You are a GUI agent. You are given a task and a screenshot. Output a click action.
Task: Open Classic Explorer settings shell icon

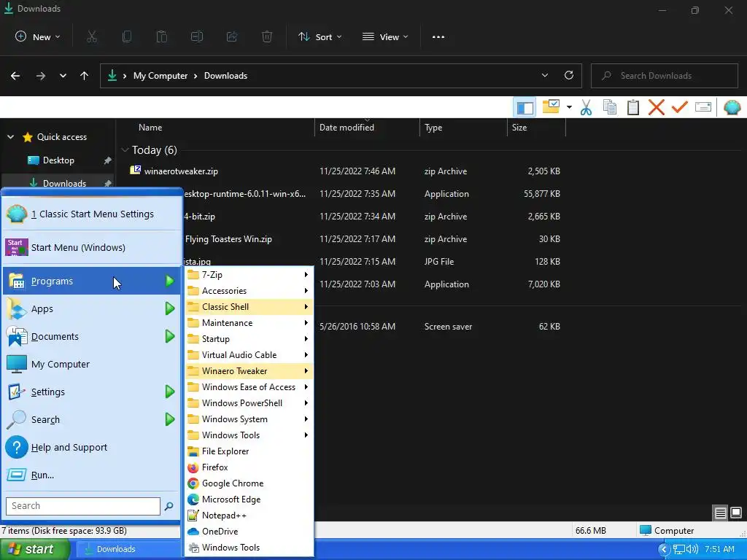[x=732, y=108]
